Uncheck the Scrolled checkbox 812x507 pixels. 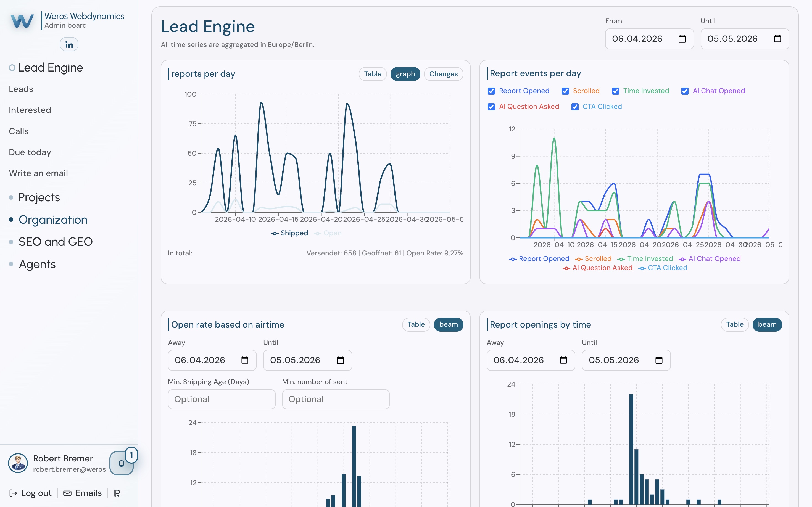pyautogui.click(x=565, y=91)
